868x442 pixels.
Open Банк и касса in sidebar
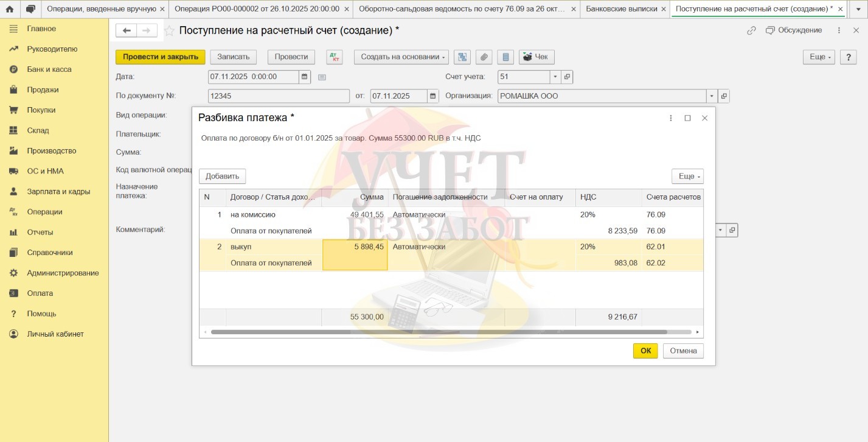click(x=49, y=69)
